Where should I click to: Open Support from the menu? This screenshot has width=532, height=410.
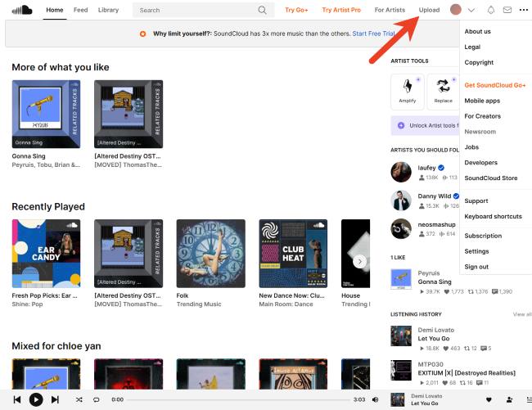pyautogui.click(x=476, y=200)
